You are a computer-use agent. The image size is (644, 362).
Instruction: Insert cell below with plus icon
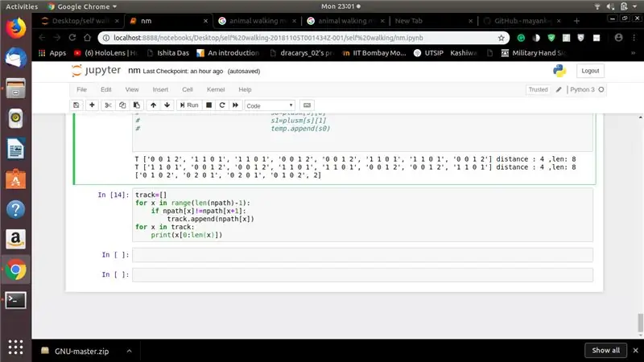(92, 105)
